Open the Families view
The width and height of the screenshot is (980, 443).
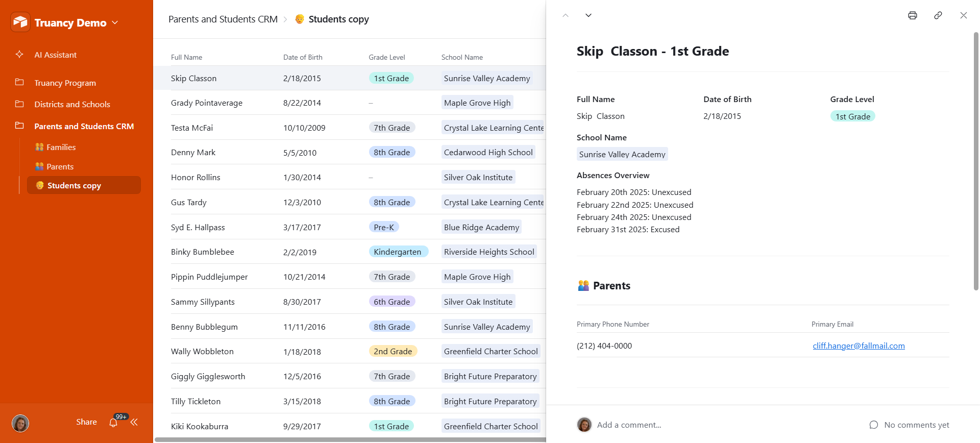[x=61, y=147]
